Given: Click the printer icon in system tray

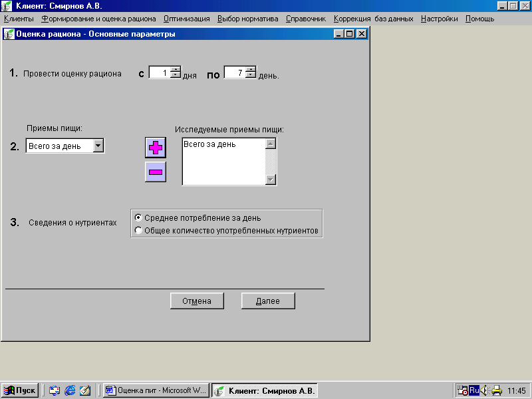Looking at the screenshot, I should [x=497, y=390].
